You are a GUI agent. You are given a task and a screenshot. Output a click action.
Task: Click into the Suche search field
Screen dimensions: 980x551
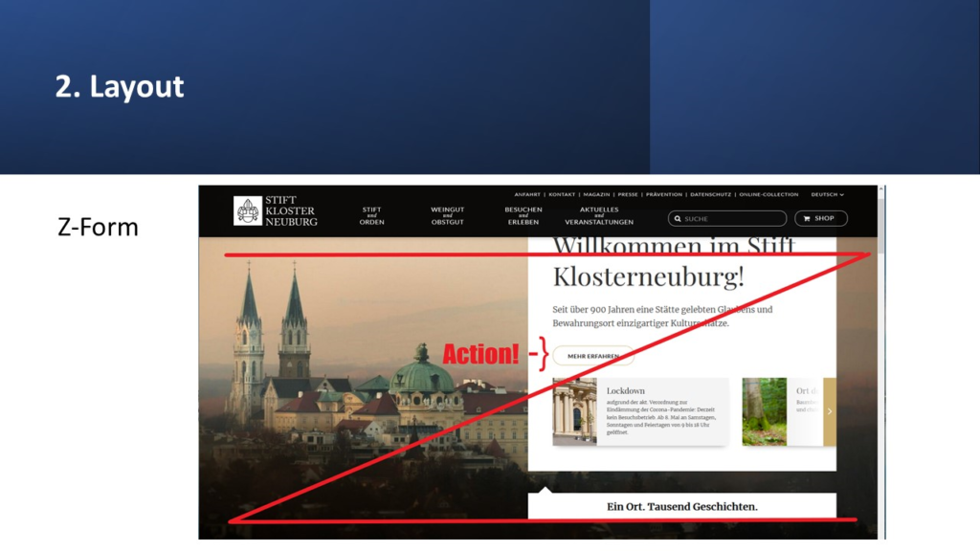[x=732, y=219]
